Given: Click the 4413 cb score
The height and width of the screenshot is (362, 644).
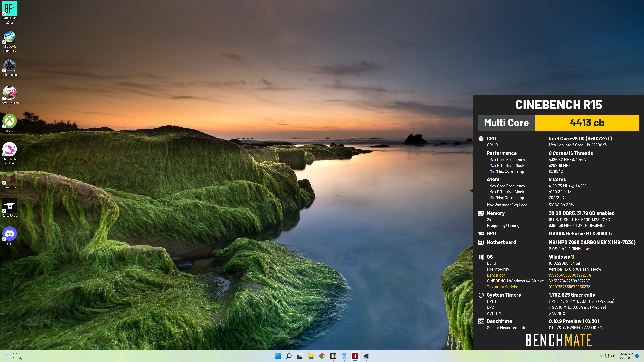Looking at the screenshot, I should pyautogui.click(x=587, y=123).
